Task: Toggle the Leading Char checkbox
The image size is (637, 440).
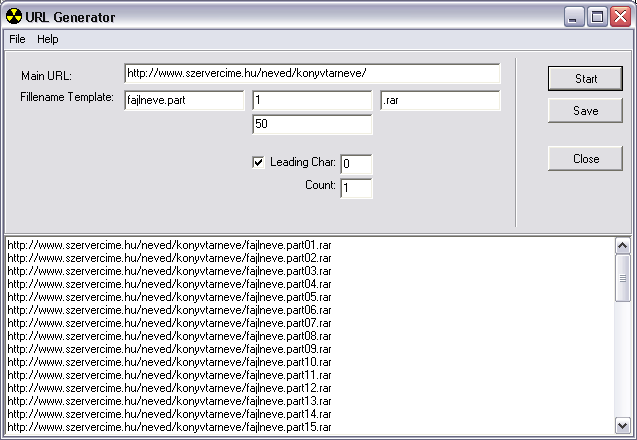Action: [x=259, y=162]
